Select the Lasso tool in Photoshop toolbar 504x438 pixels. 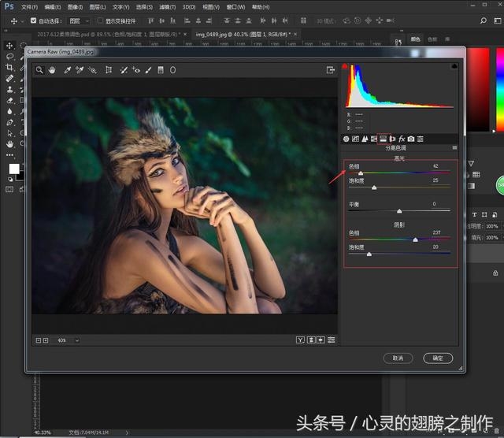[9, 57]
